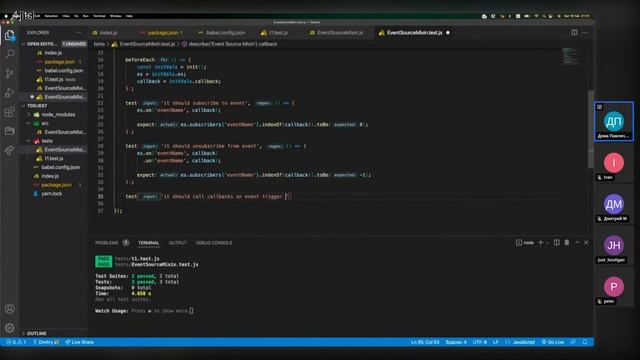Select the Terminal panel tab
The height and width of the screenshot is (360, 640).
[x=149, y=243]
